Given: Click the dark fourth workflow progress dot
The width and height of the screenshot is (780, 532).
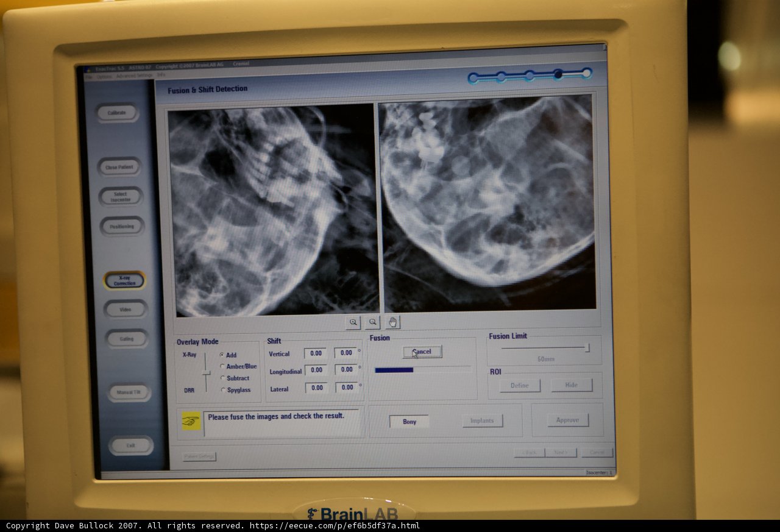Looking at the screenshot, I should (558, 74).
